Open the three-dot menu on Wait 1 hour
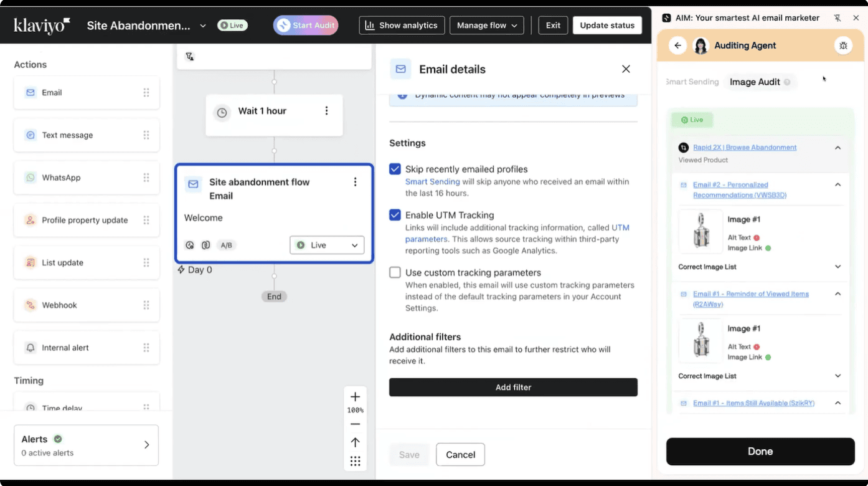Image resolution: width=868 pixels, height=486 pixels. coord(326,111)
